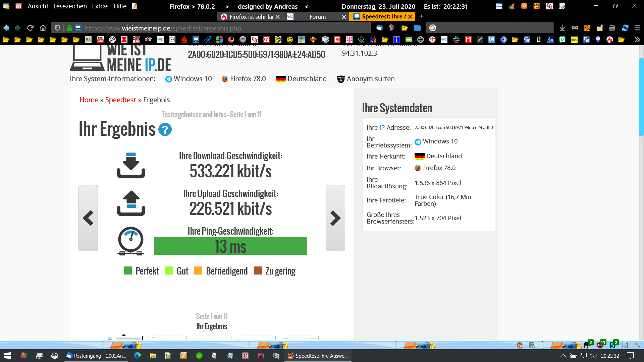644x362 pixels.
Task: Click the download speed arrow icon
Action: tap(131, 165)
